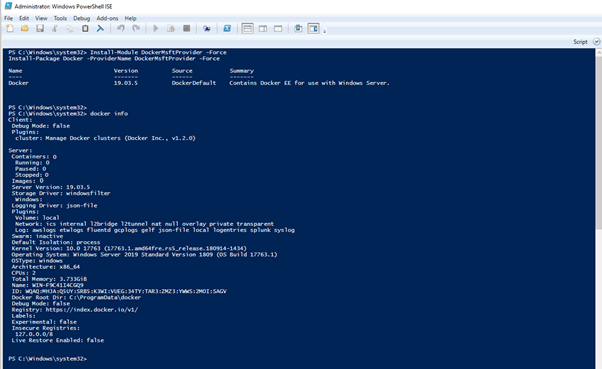This screenshot has height=369, width=602.
Task: Copy selection using the copy icon
Action: tap(70, 28)
